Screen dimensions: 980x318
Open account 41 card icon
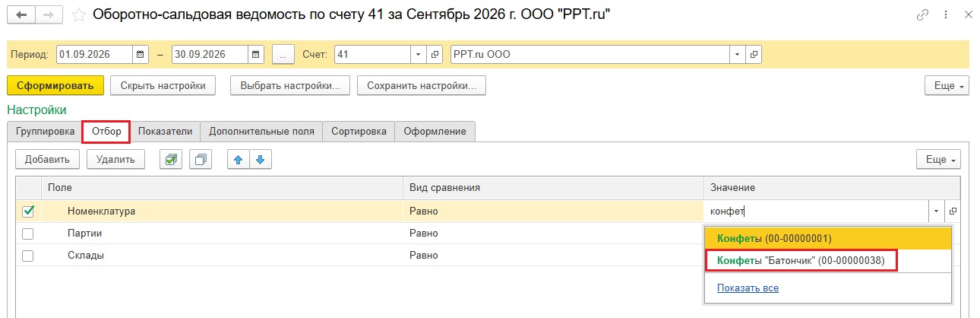pos(435,55)
